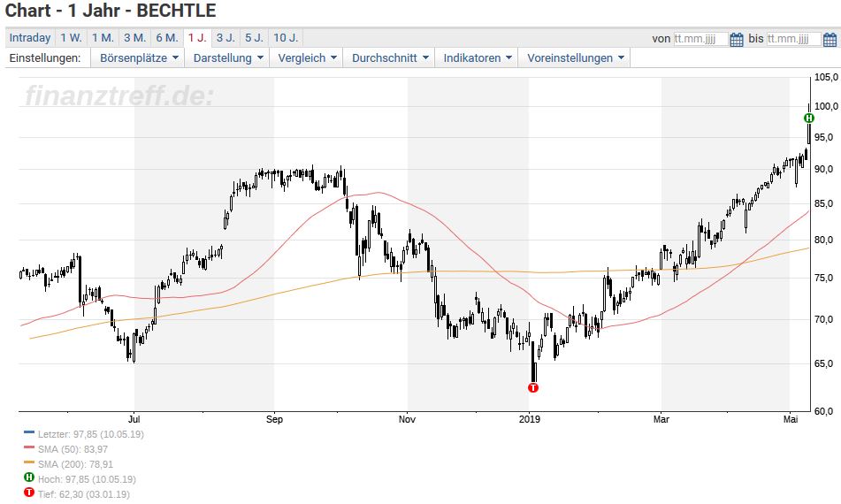
Task: Switch to the 3 J. range tab
Action: point(226,38)
